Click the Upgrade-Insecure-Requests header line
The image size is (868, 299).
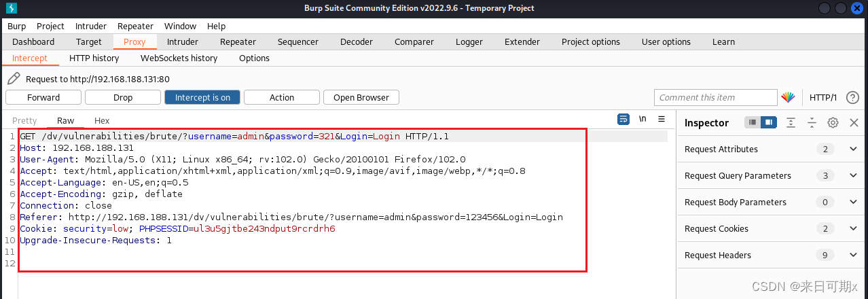pos(96,240)
